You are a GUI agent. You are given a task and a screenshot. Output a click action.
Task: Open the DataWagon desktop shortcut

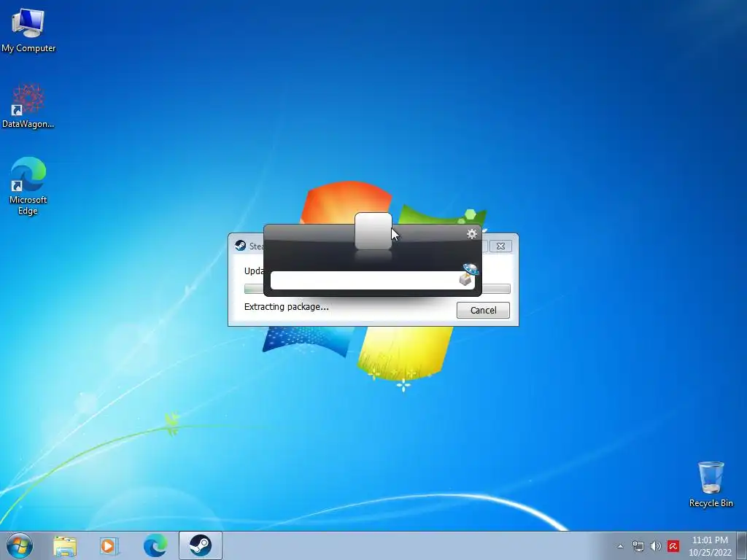pyautogui.click(x=28, y=106)
